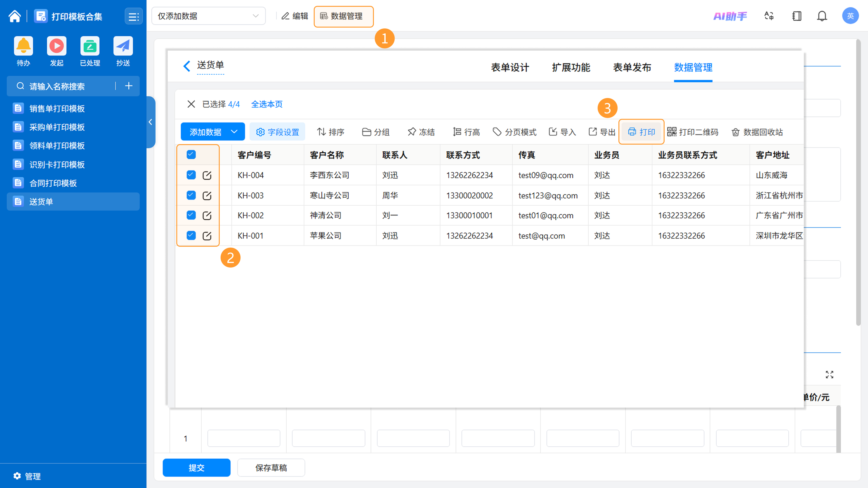
Task: Switch to 扩展功能 tab
Action: click(571, 67)
